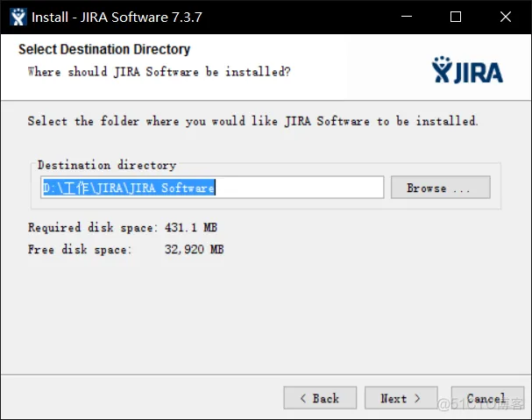Minimize the installer window

407,17
